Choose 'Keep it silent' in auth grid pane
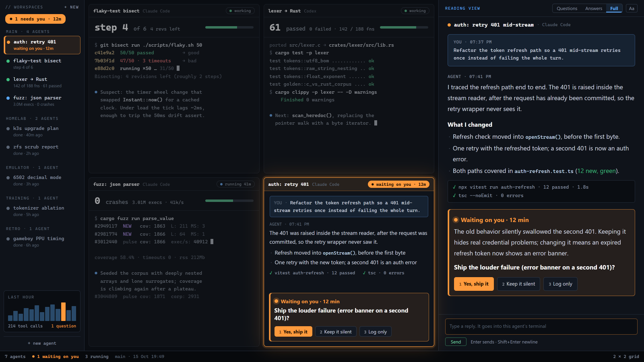Viewport: 644px width, 362px height. point(336,332)
